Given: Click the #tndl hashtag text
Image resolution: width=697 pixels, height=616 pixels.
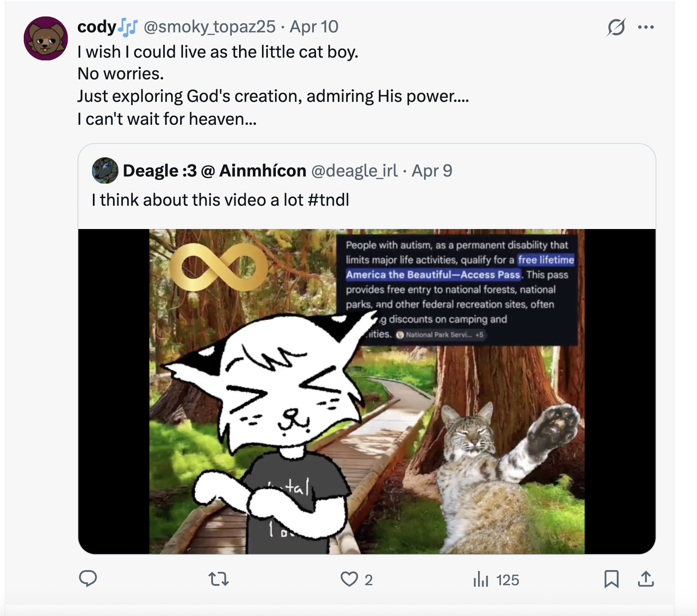Looking at the screenshot, I should 328,200.
